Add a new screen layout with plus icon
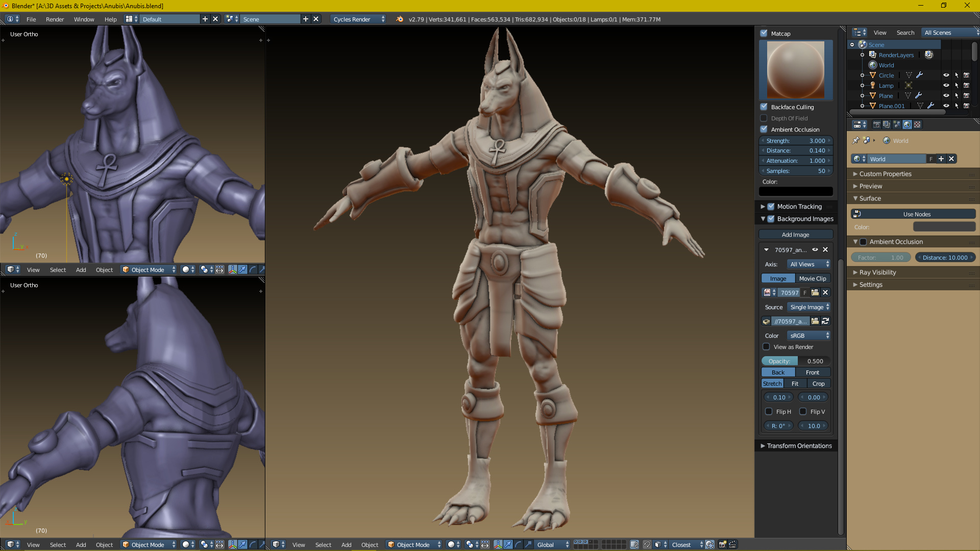This screenshot has height=551, width=980. 205,19
